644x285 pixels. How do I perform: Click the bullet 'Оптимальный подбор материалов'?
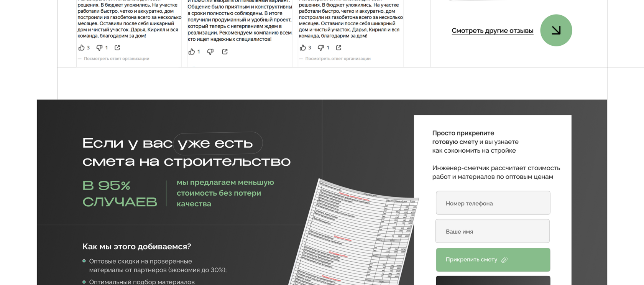(x=142, y=282)
